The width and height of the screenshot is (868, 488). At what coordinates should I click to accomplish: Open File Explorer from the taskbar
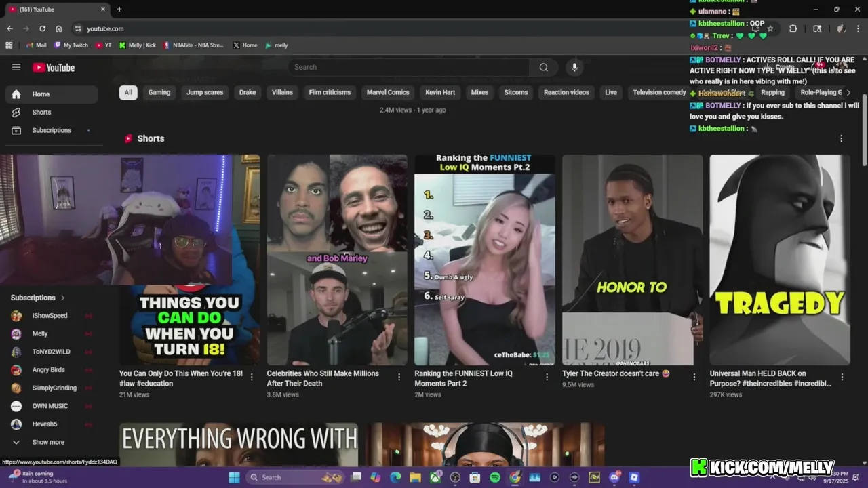415,477
